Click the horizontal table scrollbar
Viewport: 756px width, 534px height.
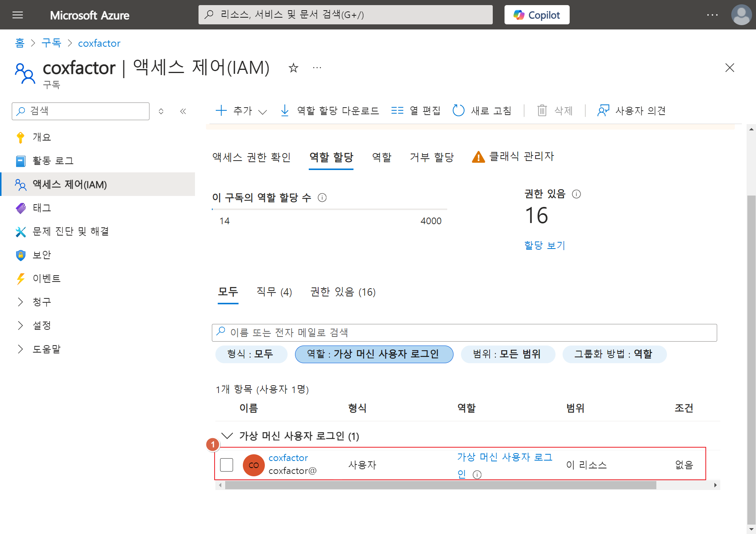point(439,485)
